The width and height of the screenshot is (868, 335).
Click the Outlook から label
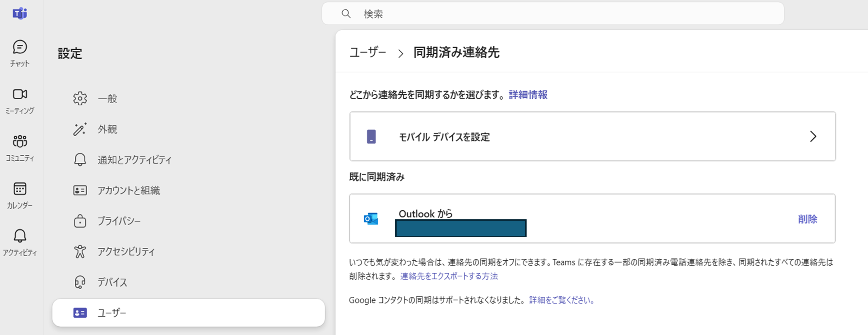pos(426,214)
